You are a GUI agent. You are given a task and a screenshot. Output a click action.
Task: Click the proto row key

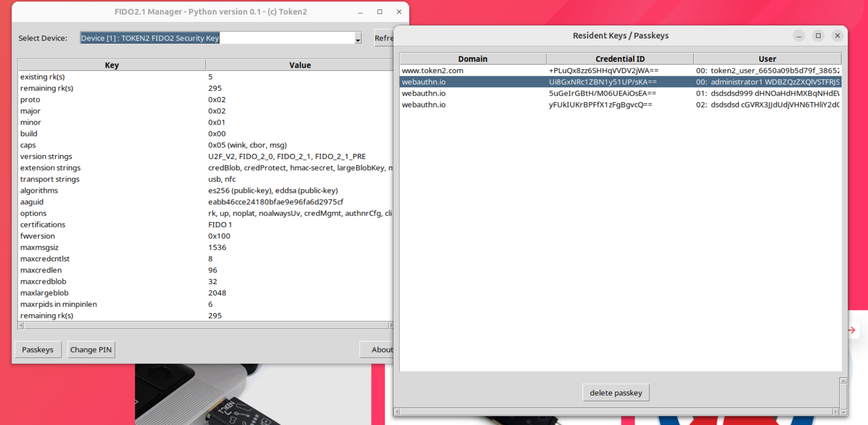pyautogui.click(x=30, y=99)
